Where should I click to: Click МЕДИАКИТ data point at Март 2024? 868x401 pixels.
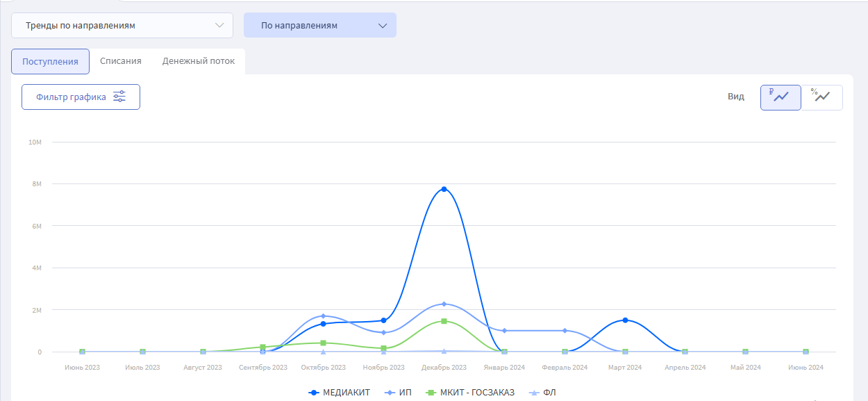pyautogui.click(x=625, y=320)
